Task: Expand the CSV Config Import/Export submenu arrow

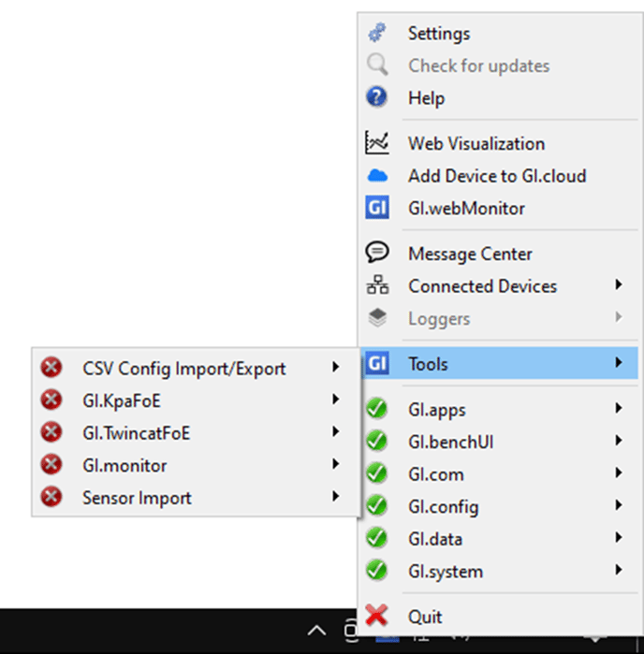Action: pos(335,367)
